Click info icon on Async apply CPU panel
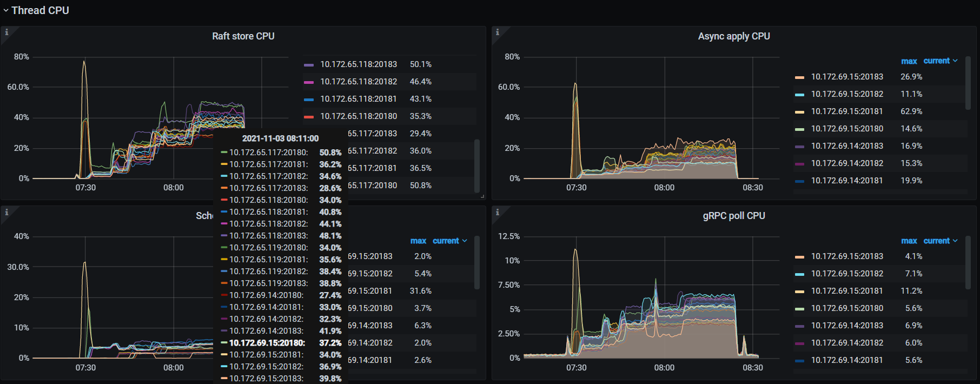This screenshot has width=980, height=384. [x=498, y=32]
